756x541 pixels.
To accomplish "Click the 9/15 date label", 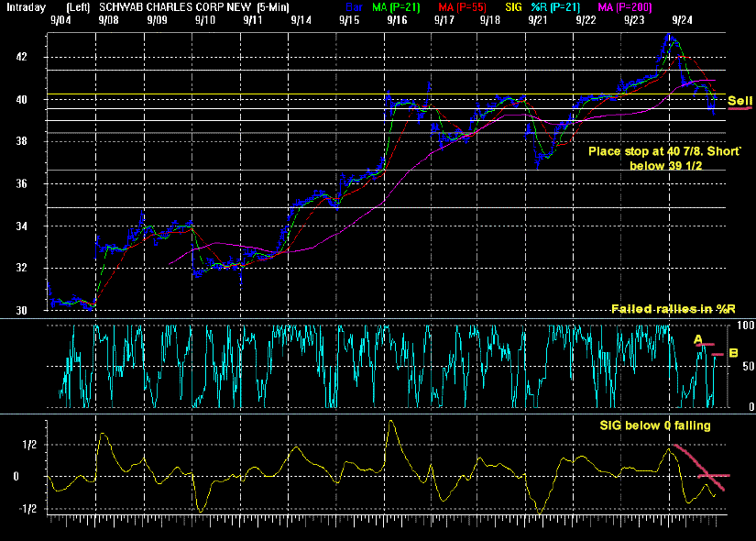I will [x=349, y=20].
